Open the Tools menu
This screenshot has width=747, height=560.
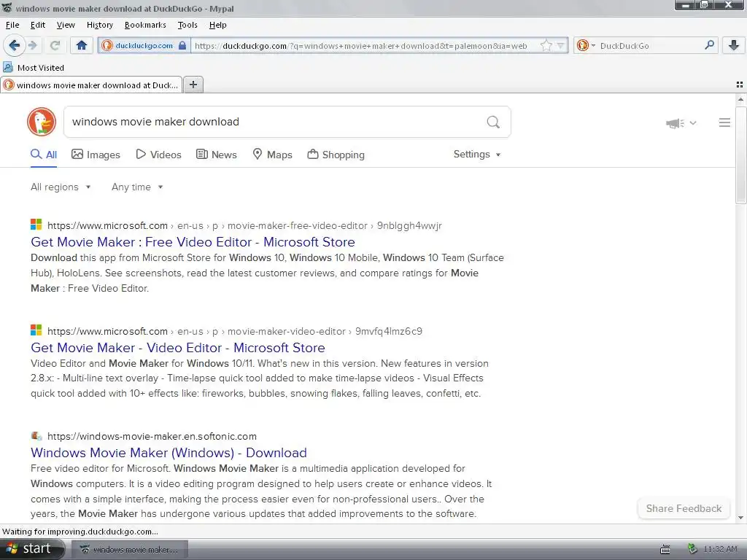tap(187, 25)
